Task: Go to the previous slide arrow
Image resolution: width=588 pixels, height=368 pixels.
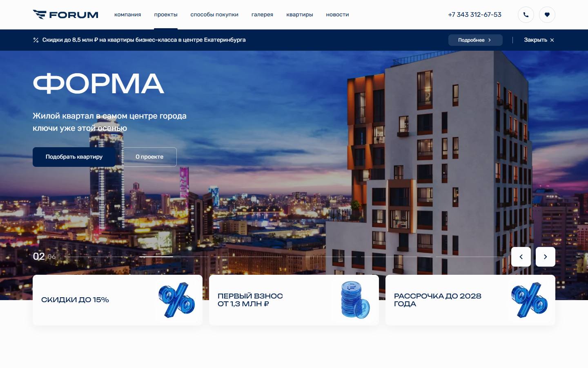Action: (521, 257)
